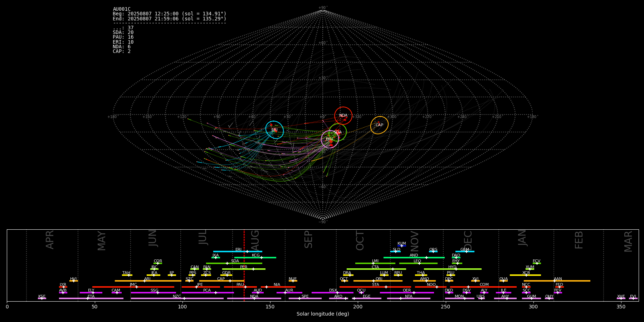Click the AAN shower label in timeline
This screenshot has height=322, width=644.
[x=558, y=279]
